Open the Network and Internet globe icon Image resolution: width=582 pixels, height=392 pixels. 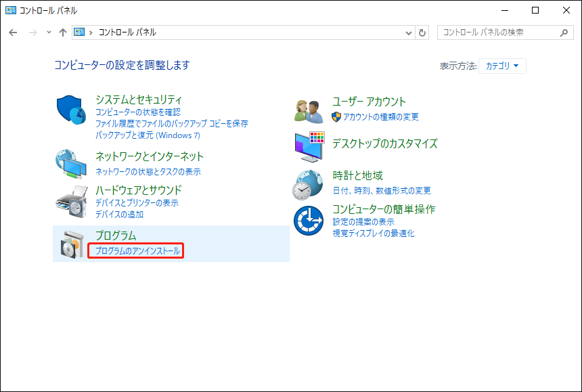tap(71, 165)
